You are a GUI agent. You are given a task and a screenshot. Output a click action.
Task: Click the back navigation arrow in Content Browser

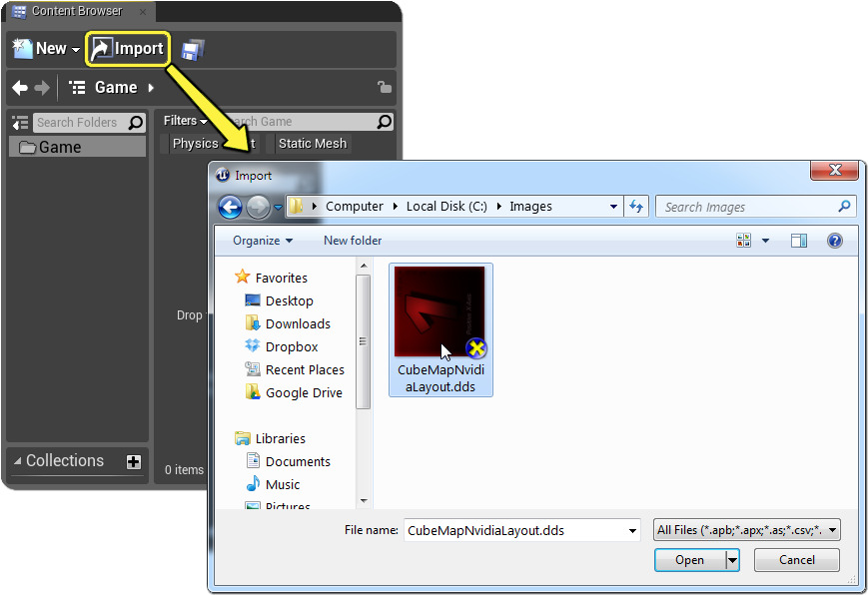pyautogui.click(x=18, y=87)
